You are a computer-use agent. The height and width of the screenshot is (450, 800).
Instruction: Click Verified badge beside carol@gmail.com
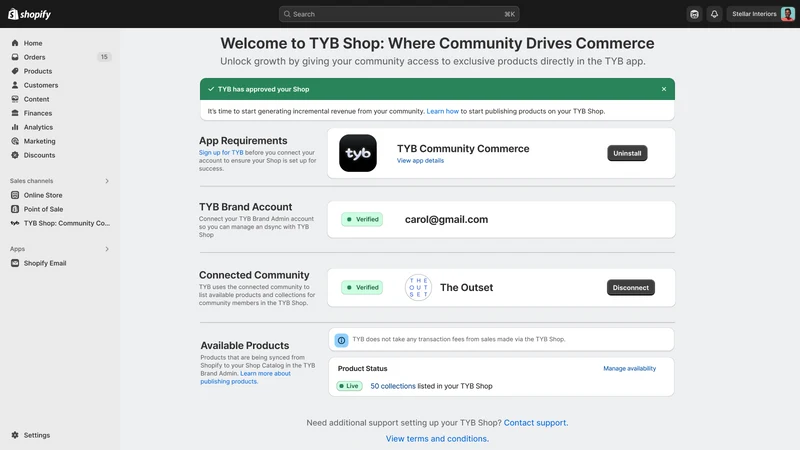tap(362, 219)
